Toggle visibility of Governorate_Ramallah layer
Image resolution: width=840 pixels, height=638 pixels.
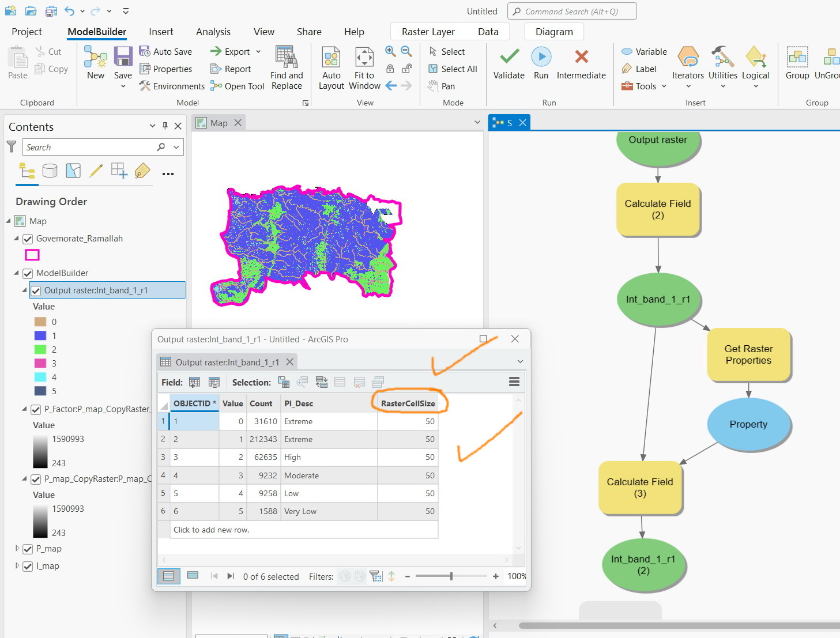27,238
